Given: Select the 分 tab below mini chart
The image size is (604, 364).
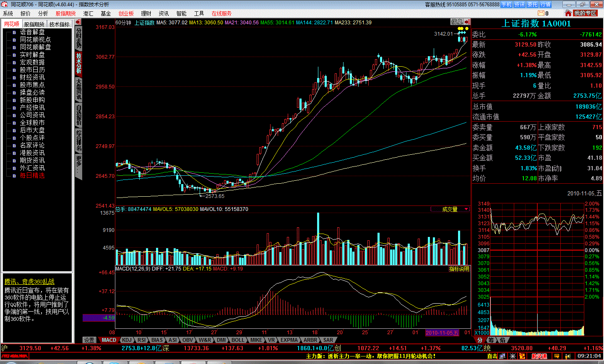Looking at the screenshot, I should coord(480,340).
